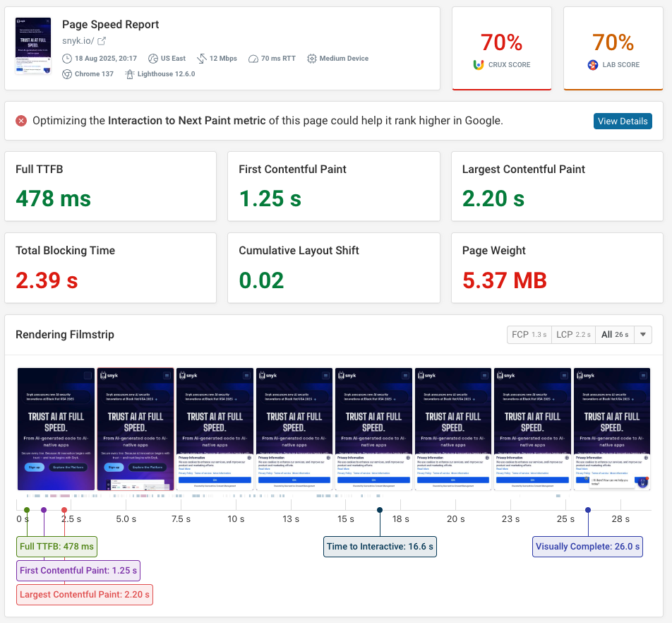Click the Visually Complete 26.0 s marker
The width and height of the screenshot is (672, 623).
point(587,547)
